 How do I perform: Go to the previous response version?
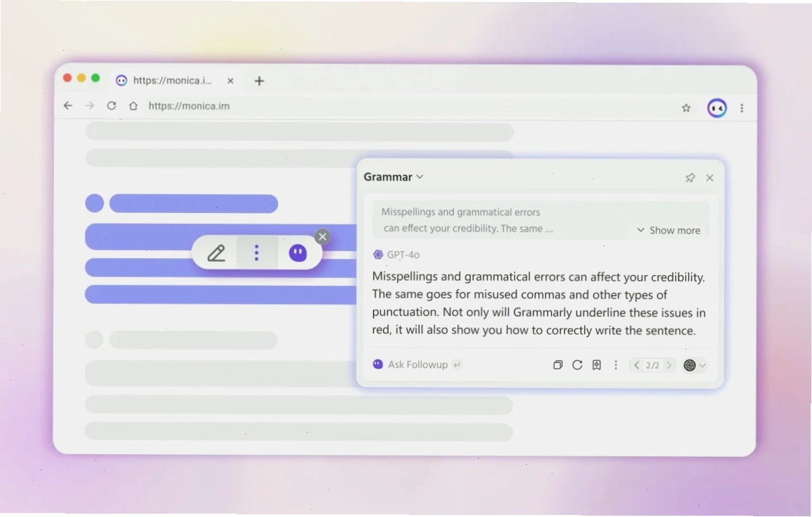coord(637,365)
